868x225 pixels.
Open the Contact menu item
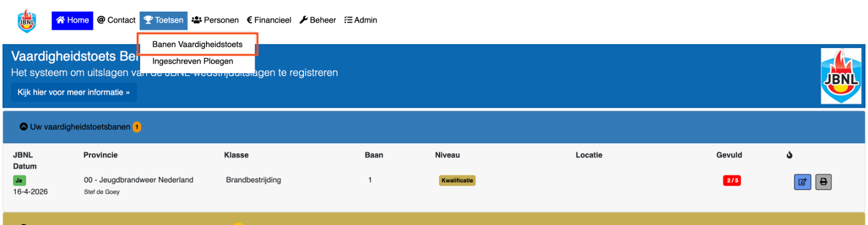(116, 20)
